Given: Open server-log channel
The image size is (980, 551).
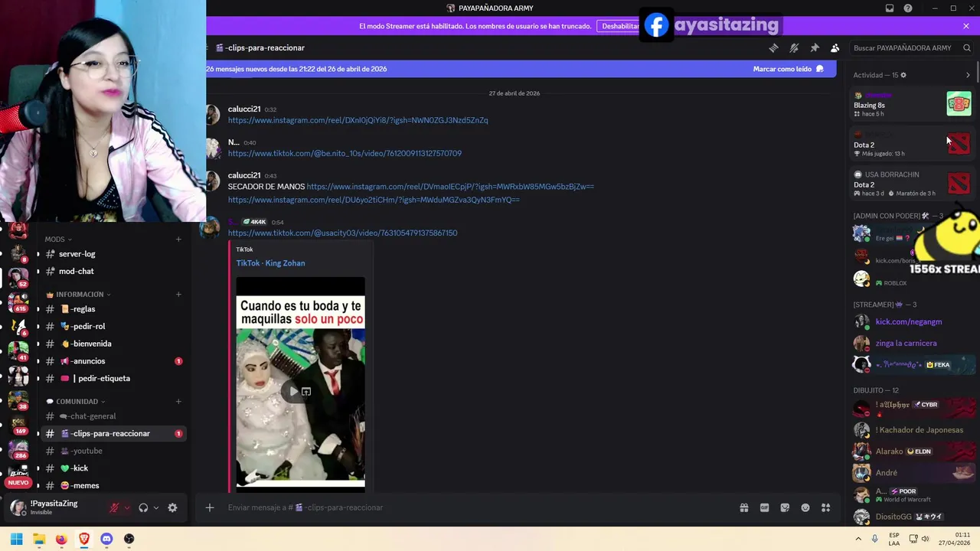Looking at the screenshot, I should click(x=113, y=254).
